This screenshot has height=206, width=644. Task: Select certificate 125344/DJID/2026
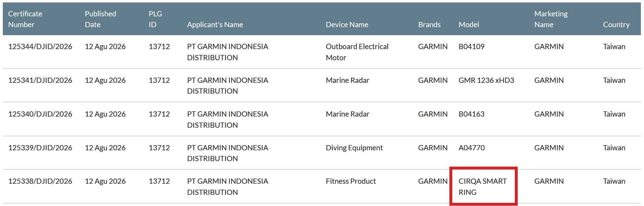[x=40, y=47]
